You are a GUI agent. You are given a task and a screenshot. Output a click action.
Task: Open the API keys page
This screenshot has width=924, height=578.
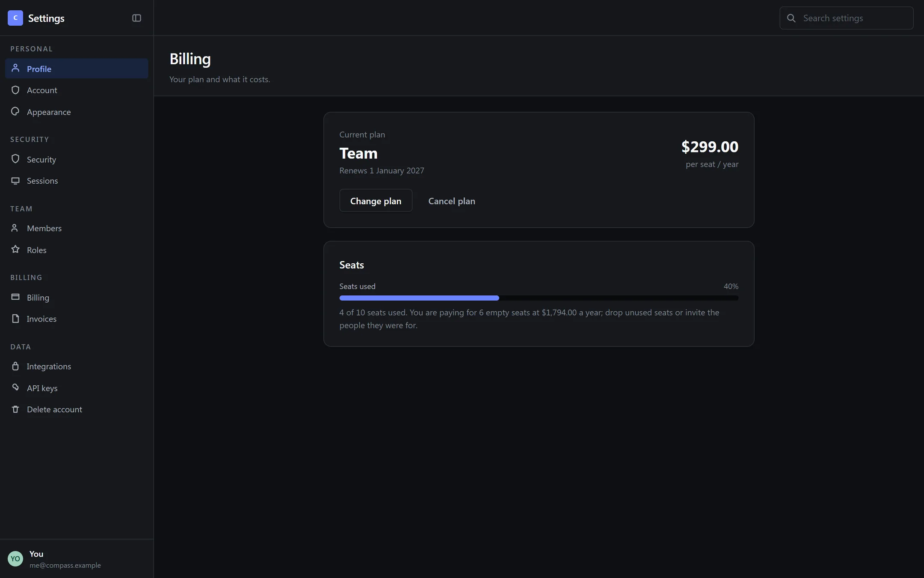[x=77, y=388]
